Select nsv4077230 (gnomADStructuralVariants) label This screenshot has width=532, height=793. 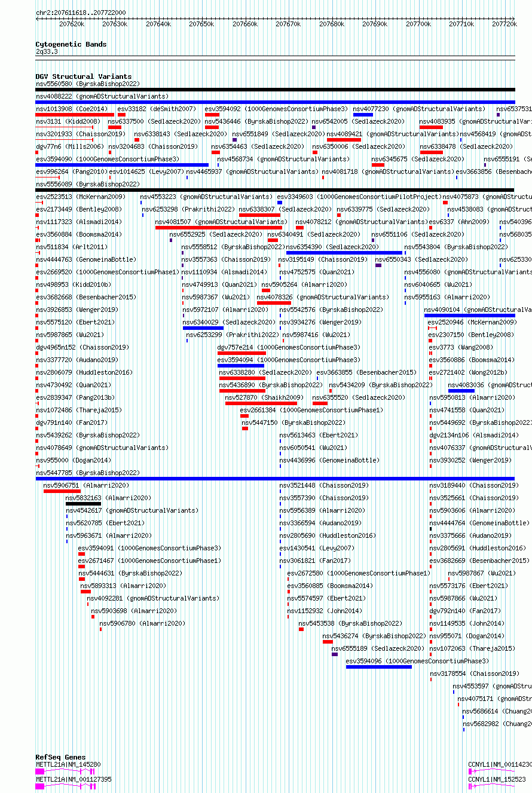pyautogui.click(x=419, y=109)
